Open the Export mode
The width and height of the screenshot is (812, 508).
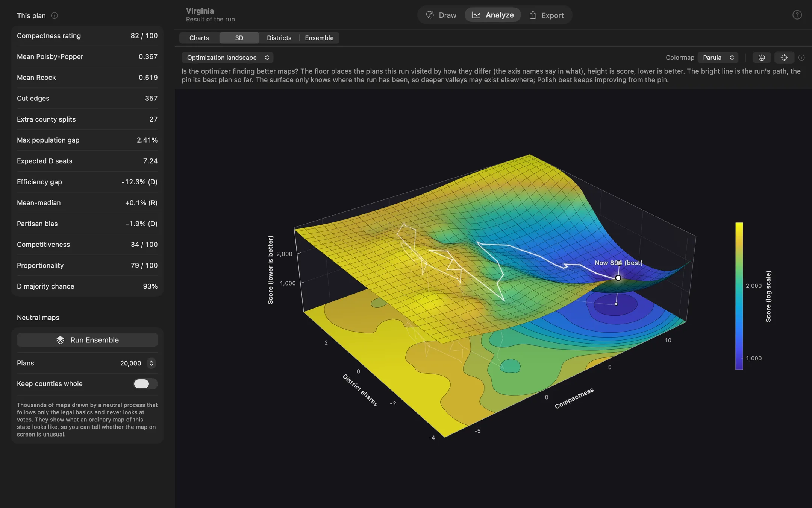pos(546,15)
